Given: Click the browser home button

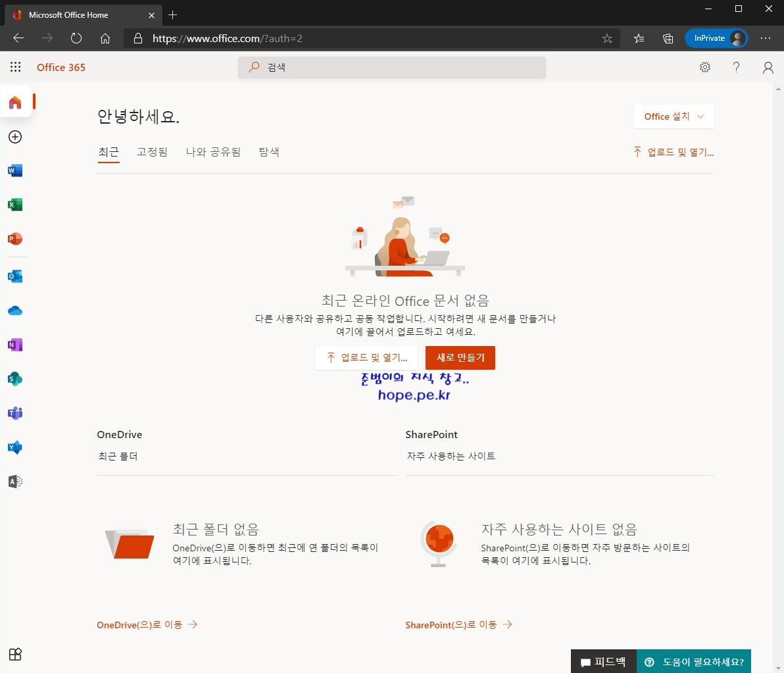Looking at the screenshot, I should pos(105,38).
